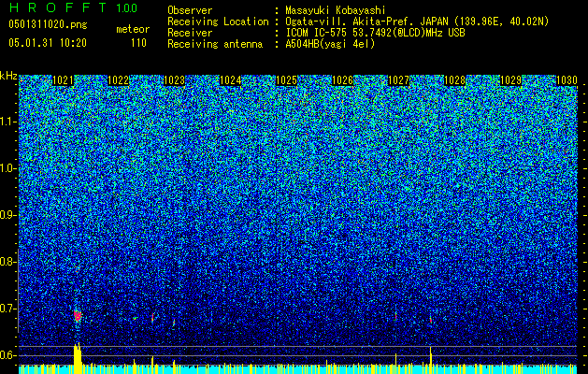Click the 0.9 frequency axis label

[x=7, y=215]
